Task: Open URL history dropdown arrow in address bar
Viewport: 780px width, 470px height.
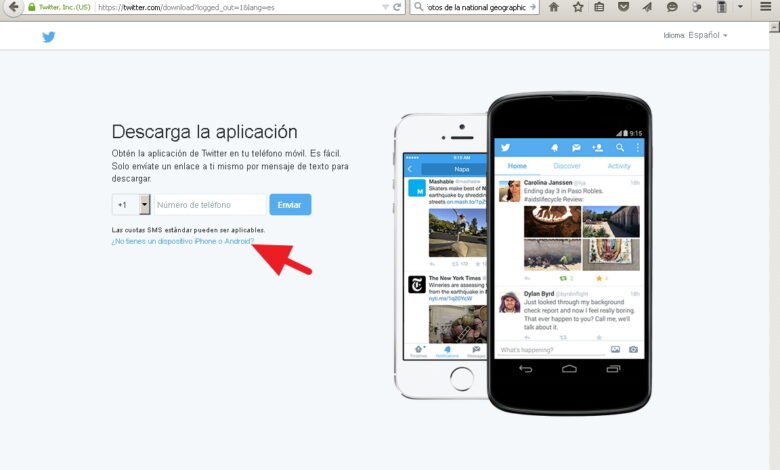Action: [385, 7]
